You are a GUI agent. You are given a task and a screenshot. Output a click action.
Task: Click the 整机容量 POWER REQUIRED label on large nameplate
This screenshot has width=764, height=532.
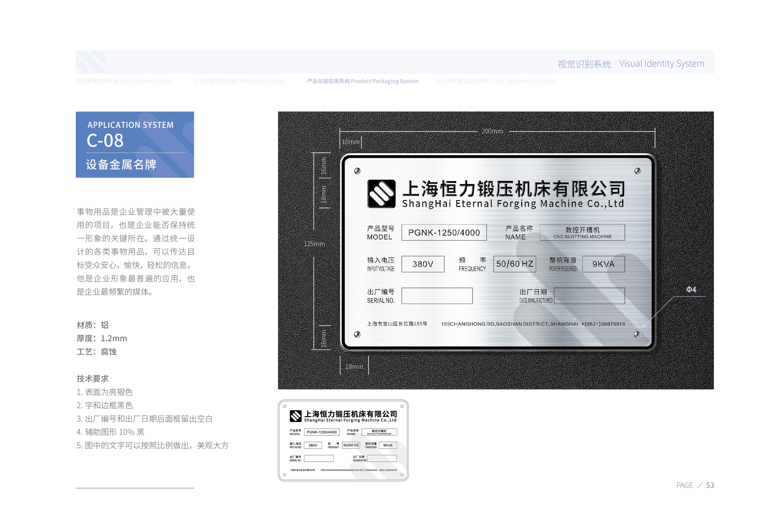pos(563,264)
